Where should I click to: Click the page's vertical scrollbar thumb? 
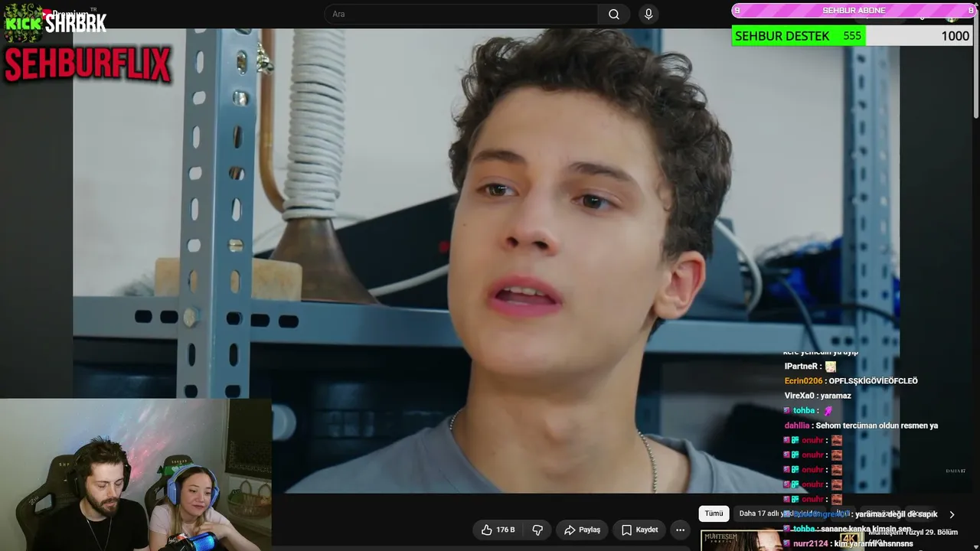click(x=975, y=64)
